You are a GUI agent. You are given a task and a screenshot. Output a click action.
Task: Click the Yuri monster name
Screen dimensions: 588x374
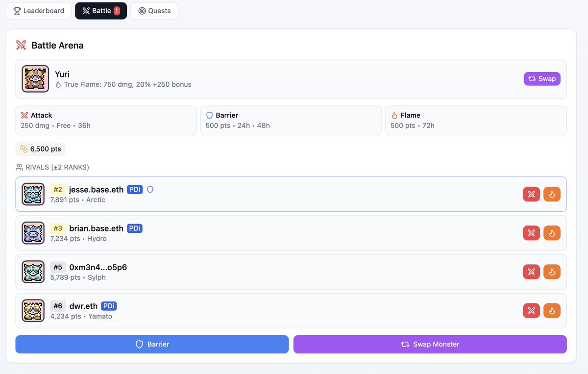point(62,74)
